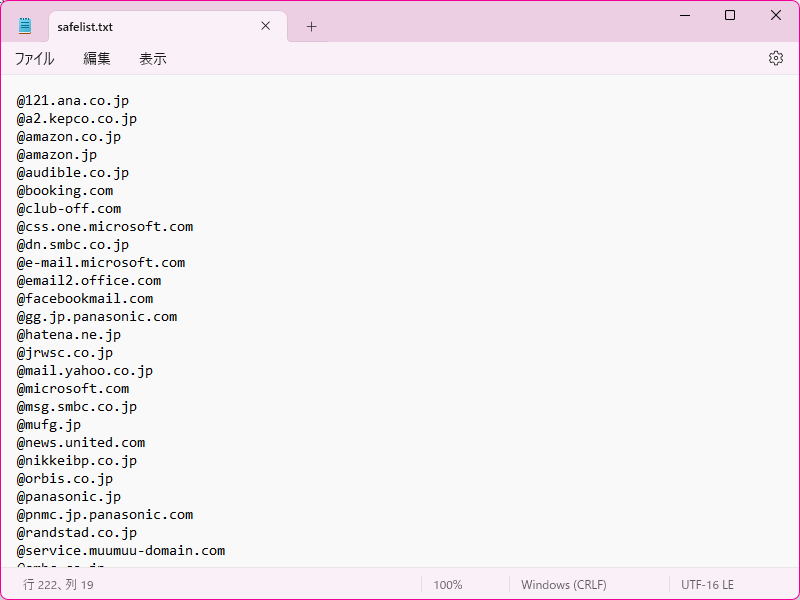
Task: Click the line @audible.co.jp
Action: pos(72,172)
